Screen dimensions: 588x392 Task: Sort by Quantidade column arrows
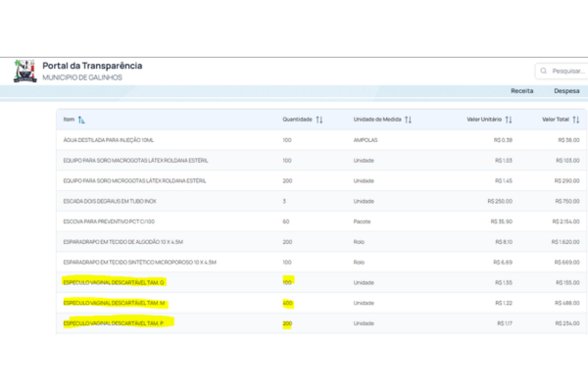pos(319,120)
